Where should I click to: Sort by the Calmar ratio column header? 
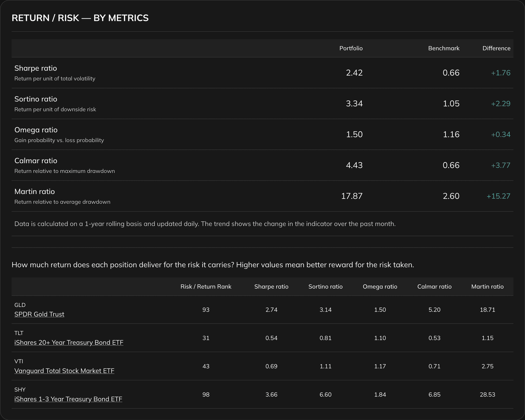434,286
